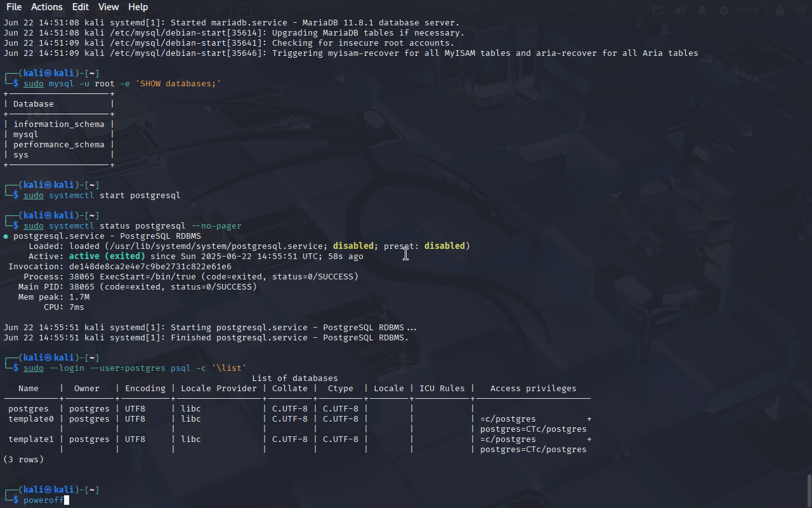Viewport: 812px width, 508px height.
Task: Click the 'Ctype' column header
Action: [x=341, y=389]
